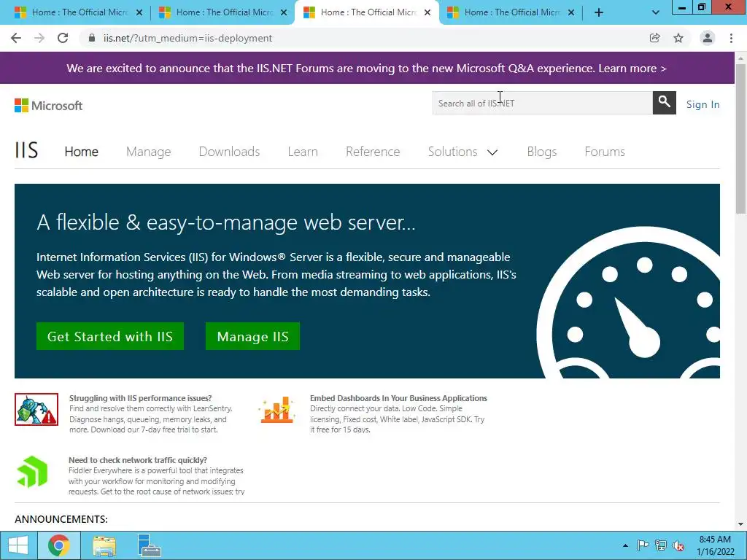The height and width of the screenshot is (560, 747).
Task: Click the Action Center flag tray icon
Action: click(643, 545)
